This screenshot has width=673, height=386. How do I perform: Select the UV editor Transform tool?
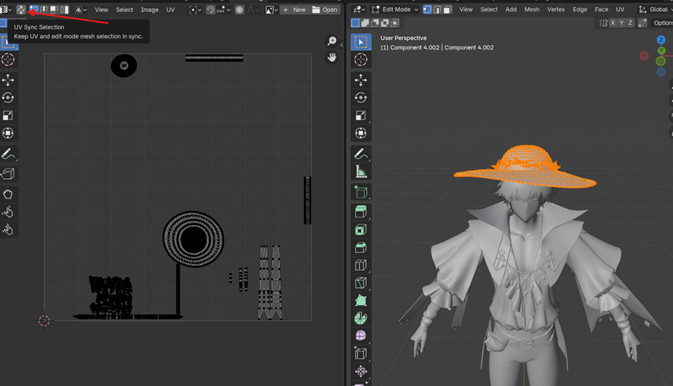tap(8, 133)
